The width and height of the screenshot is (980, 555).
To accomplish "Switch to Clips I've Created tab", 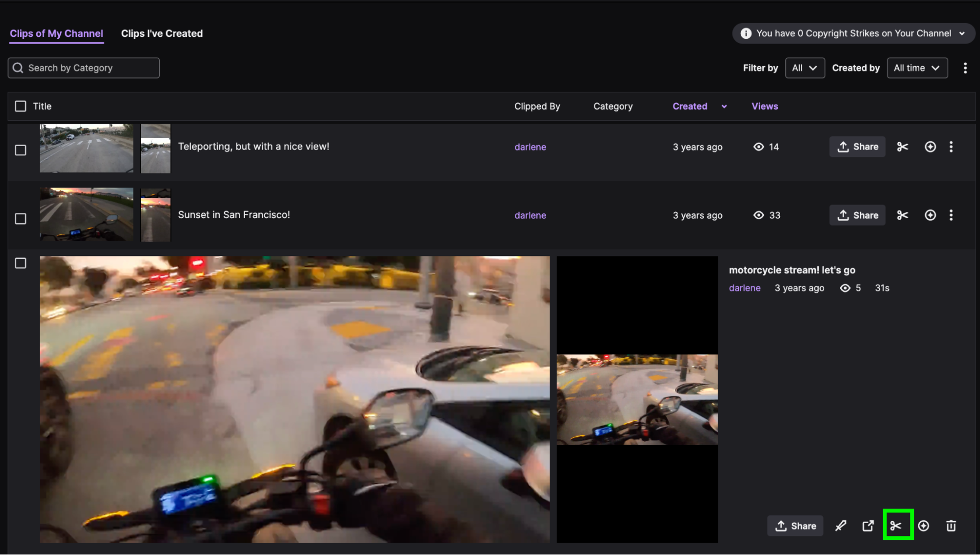I will [162, 33].
